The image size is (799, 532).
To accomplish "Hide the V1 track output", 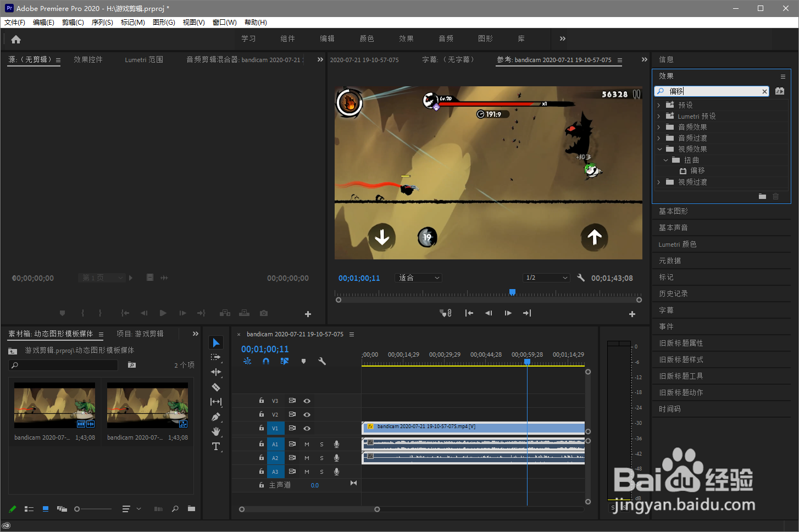I will pyautogui.click(x=307, y=428).
